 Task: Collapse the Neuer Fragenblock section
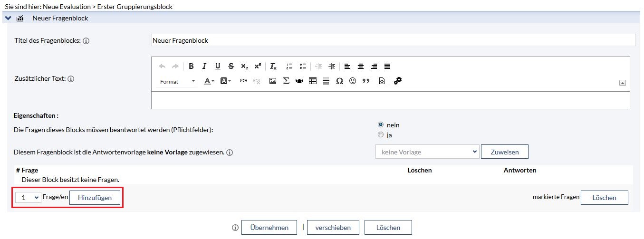[x=8, y=19]
